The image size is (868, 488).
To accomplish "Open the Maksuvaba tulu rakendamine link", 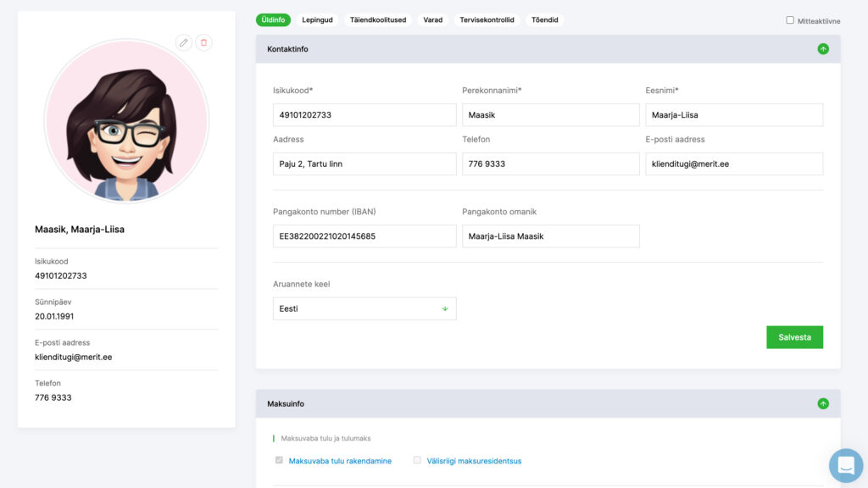I will point(340,461).
